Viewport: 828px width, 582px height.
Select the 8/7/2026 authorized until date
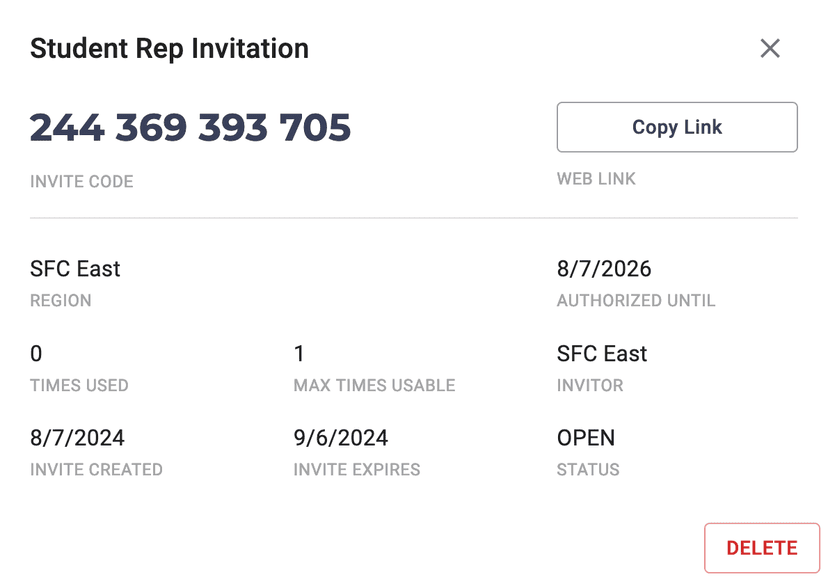[x=604, y=269]
